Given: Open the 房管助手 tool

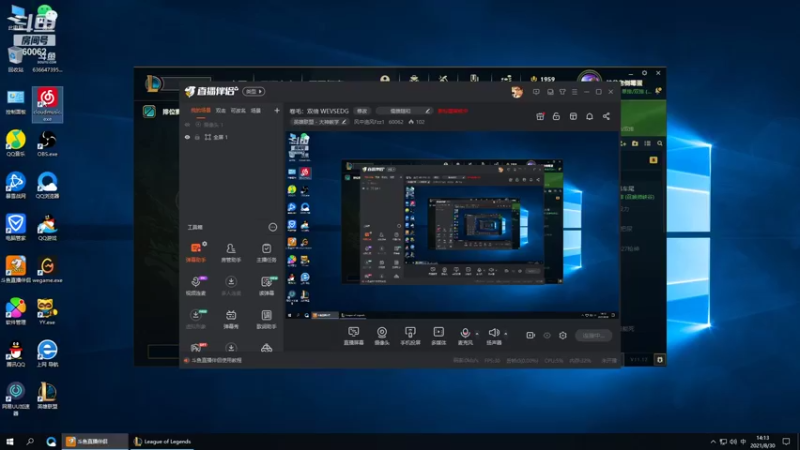Looking at the screenshot, I should coord(231,253).
